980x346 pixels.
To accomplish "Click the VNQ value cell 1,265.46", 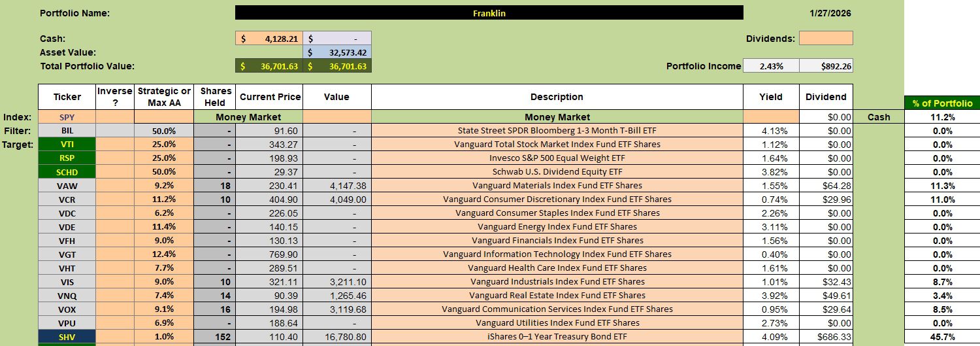I will pos(337,296).
